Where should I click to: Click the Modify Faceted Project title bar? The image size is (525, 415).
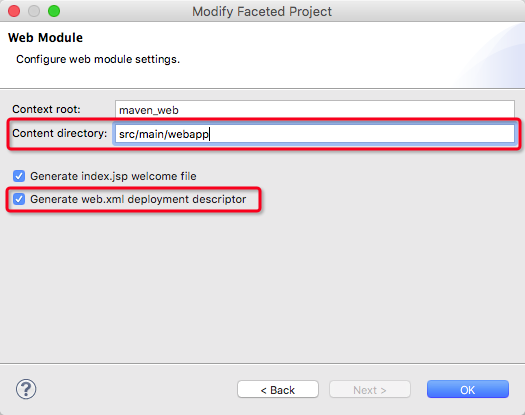[262, 11]
